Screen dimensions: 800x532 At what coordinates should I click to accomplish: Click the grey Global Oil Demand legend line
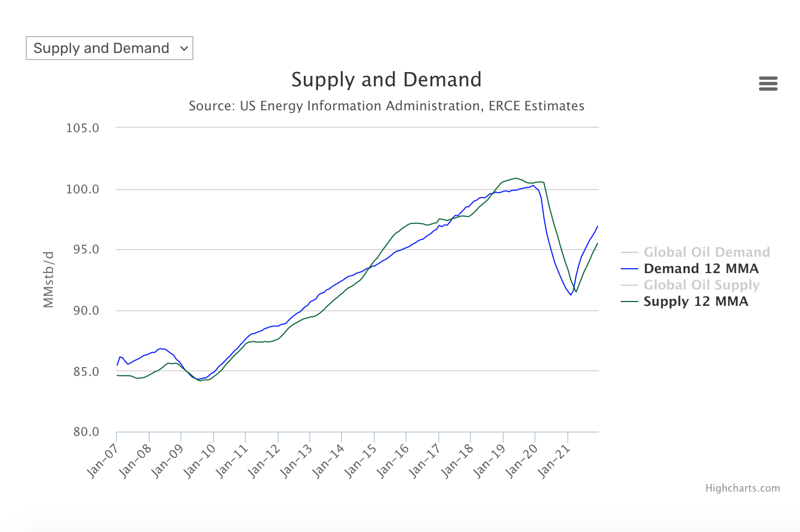click(x=630, y=252)
